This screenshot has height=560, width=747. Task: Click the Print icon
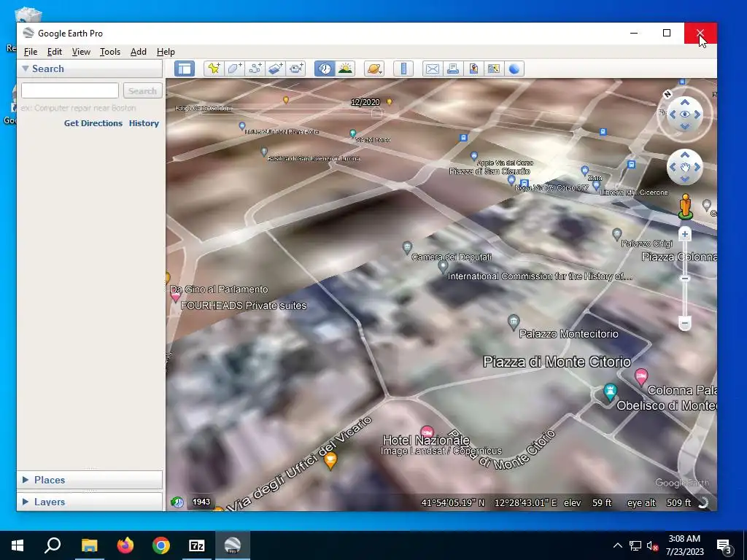[453, 69]
